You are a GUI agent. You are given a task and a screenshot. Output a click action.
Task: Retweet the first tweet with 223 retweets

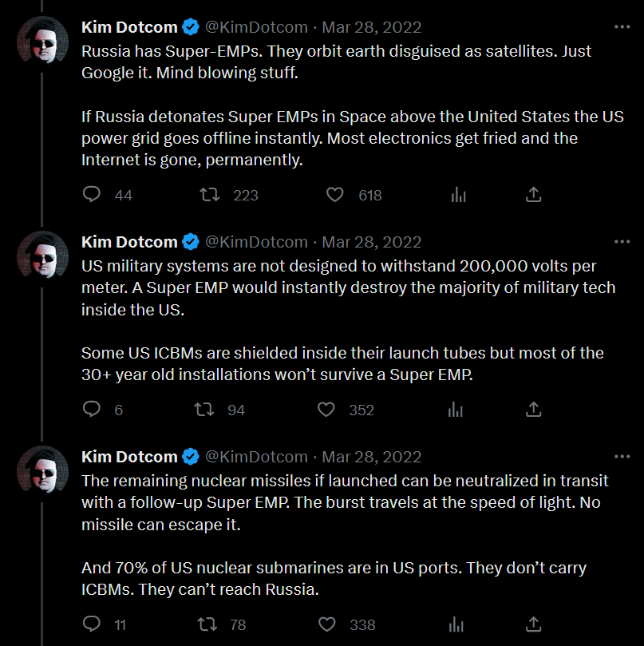coord(209,195)
